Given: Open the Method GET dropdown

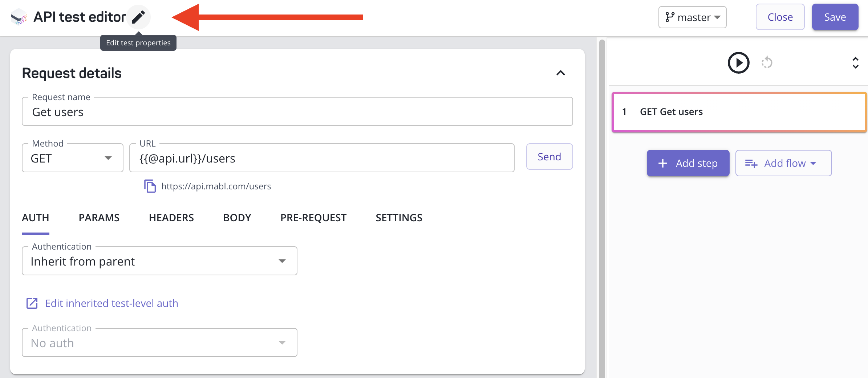Looking at the screenshot, I should [73, 158].
